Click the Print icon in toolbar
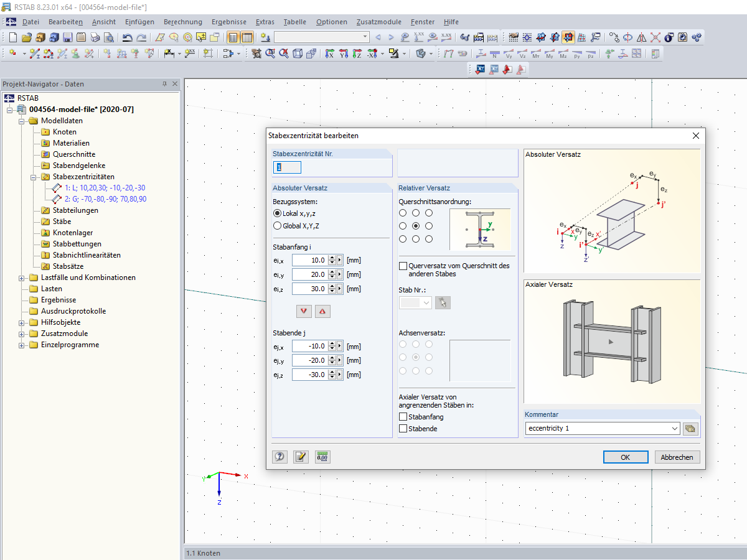 click(95, 38)
